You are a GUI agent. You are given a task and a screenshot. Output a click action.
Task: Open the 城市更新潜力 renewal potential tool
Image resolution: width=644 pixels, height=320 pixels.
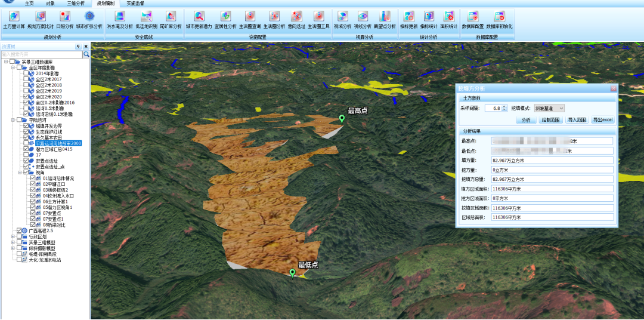pyautogui.click(x=199, y=20)
